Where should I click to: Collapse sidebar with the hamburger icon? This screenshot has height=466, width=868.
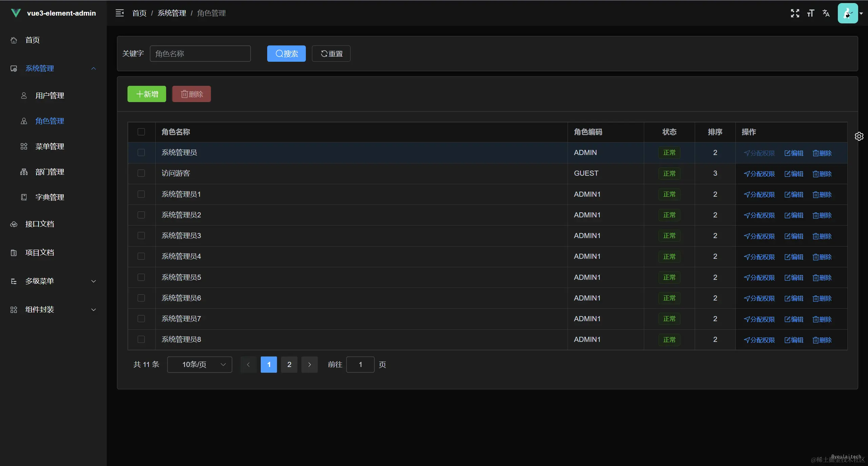tap(120, 13)
